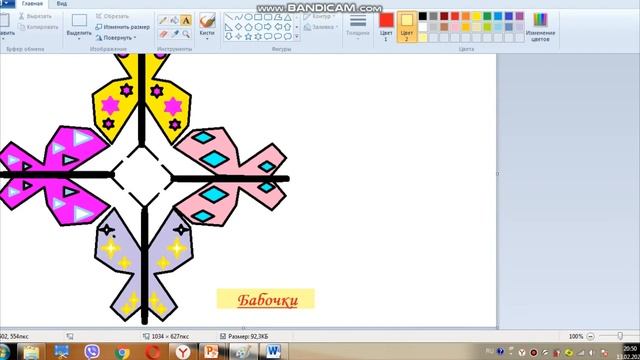Choose the Right triangle shape
Image resolution: width=640 pixels, height=360 pixels.
point(229,27)
